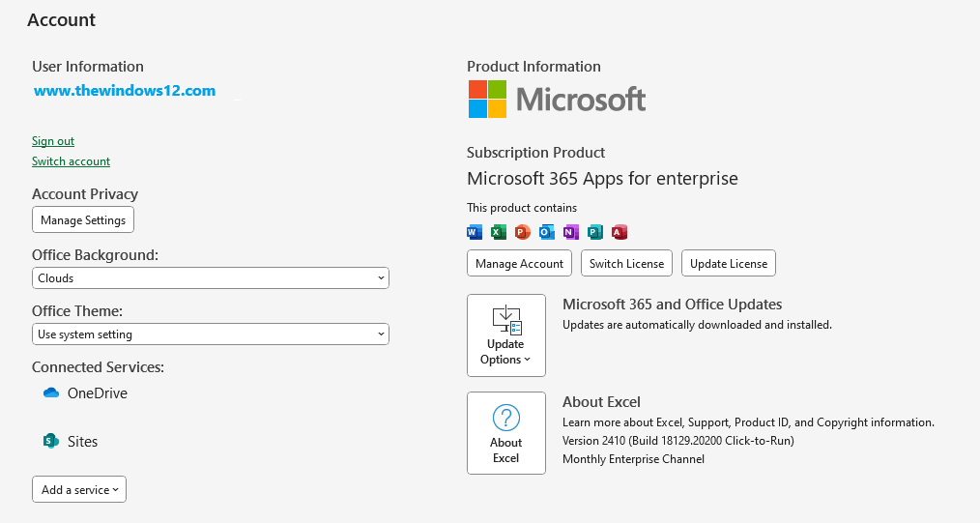Click the User Information heading
The height and width of the screenshot is (523, 980).
tap(88, 67)
